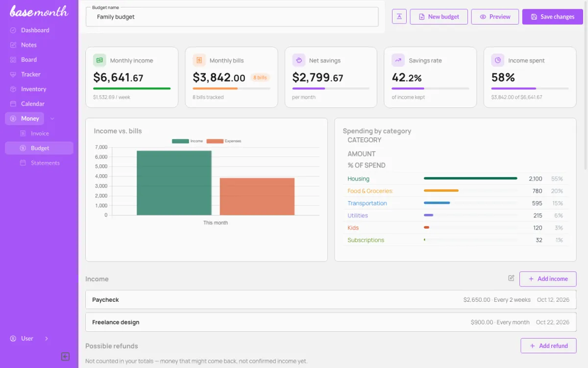
Task: Collapse the Money menu chevron
Action: pyautogui.click(x=52, y=119)
